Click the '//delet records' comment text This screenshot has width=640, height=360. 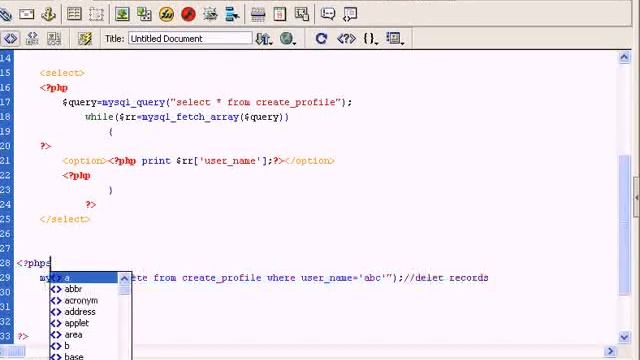coord(446,278)
